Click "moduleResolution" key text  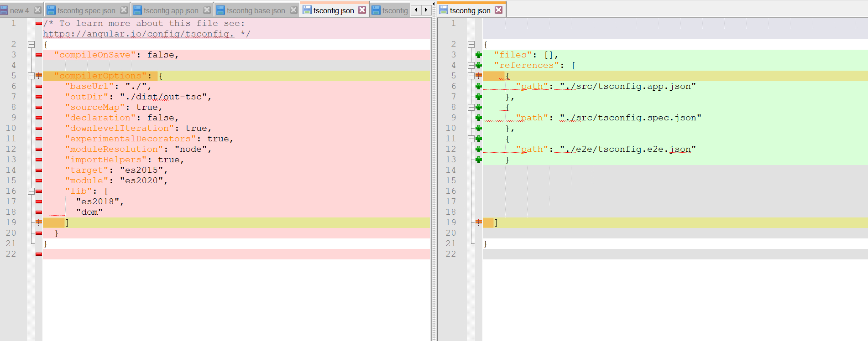point(114,149)
